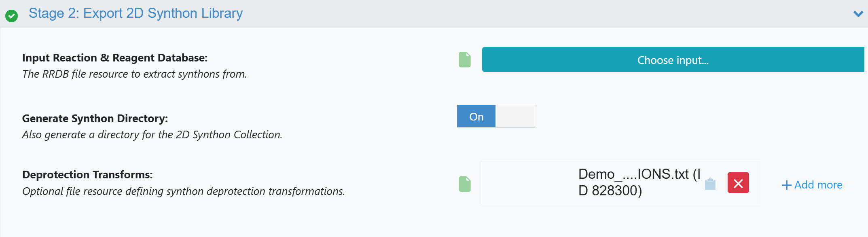Click the Optional file resource description text
Viewport: 868px width, 237px height.
coord(183,191)
